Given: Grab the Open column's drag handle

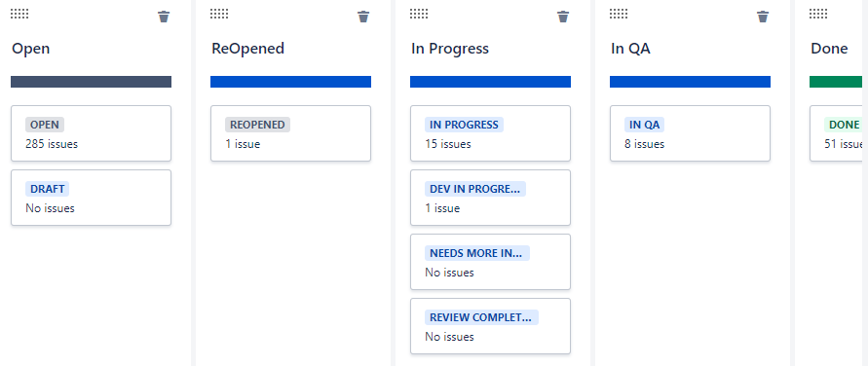Looking at the screenshot, I should [19, 14].
